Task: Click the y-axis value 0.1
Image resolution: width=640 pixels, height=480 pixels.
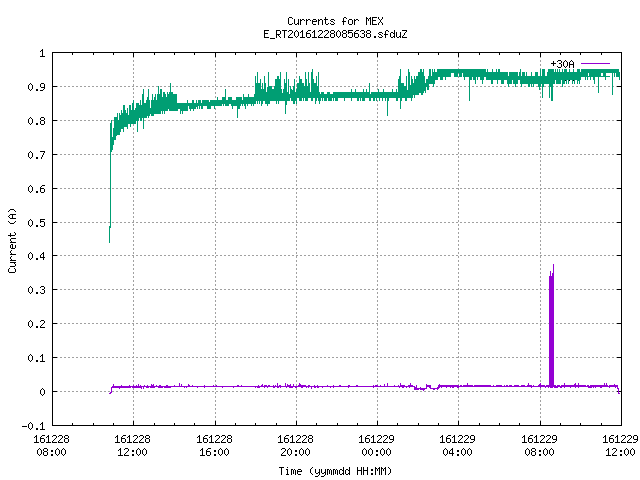Action: (36, 358)
